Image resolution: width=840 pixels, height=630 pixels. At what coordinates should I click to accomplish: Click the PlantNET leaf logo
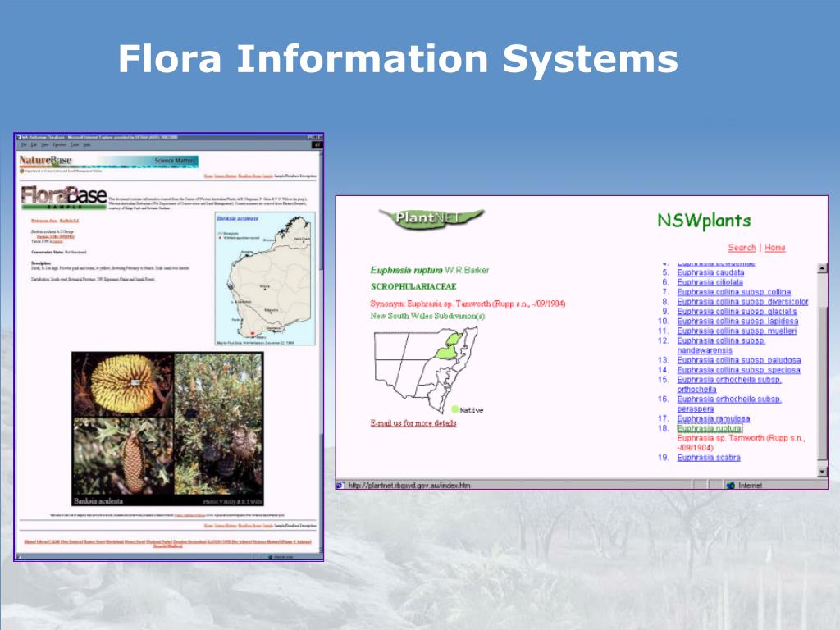431,218
